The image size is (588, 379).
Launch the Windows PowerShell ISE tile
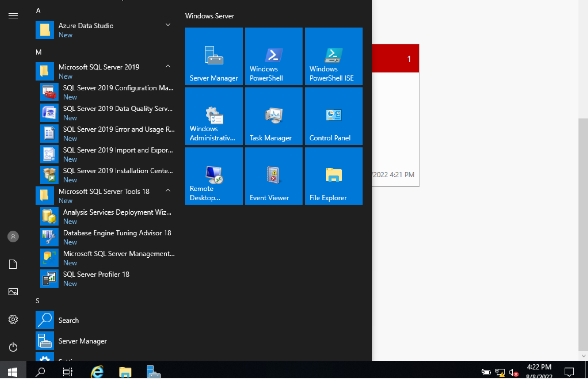point(333,56)
